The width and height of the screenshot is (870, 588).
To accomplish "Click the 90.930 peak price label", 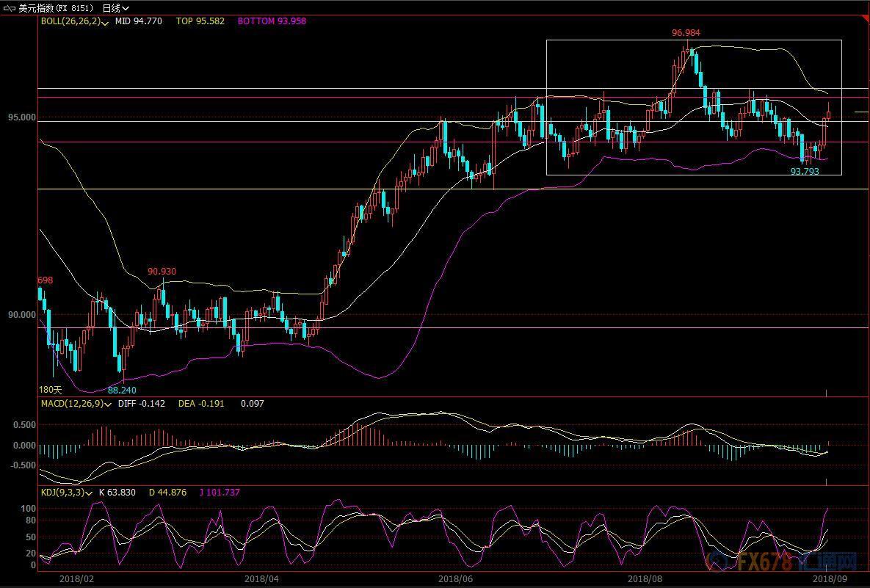I will (x=162, y=272).
